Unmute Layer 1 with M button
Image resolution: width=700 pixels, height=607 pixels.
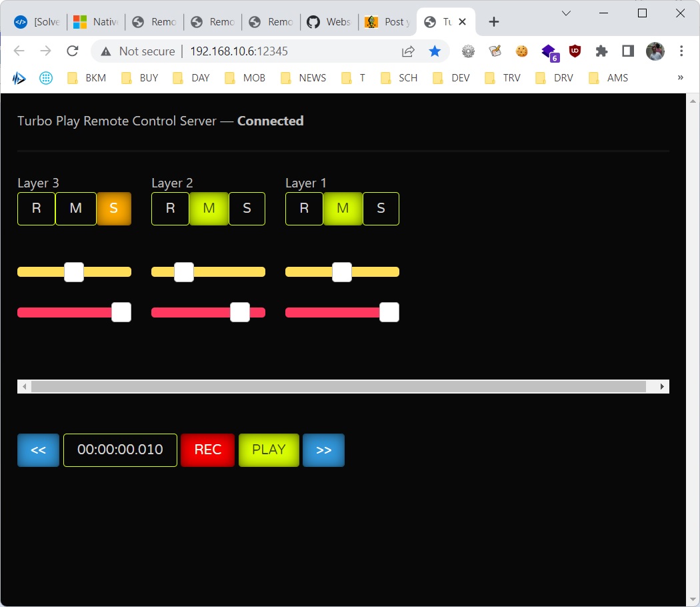343,209
